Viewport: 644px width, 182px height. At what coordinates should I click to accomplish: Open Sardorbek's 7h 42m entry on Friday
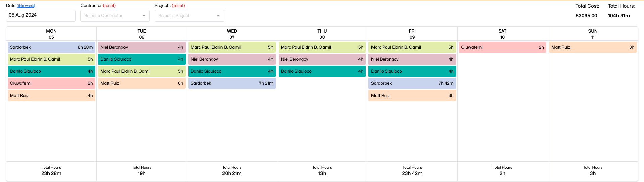[x=412, y=83]
